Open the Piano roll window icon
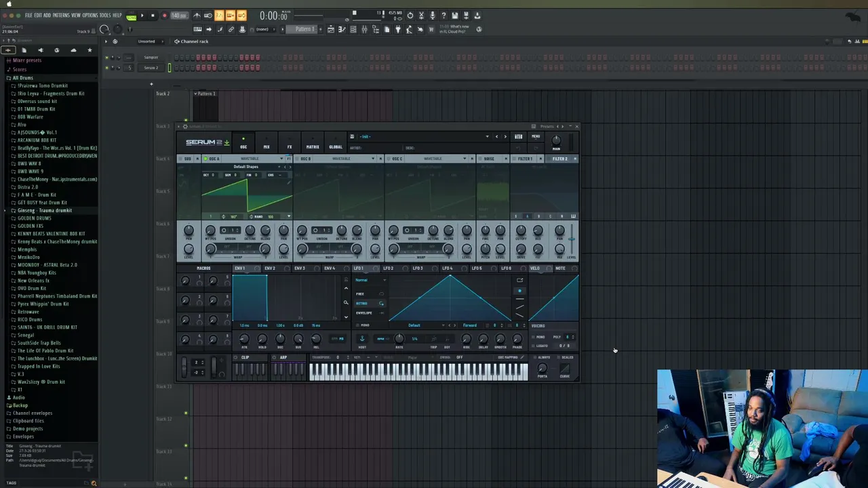Viewport: 868px width, 488px height. click(342, 29)
